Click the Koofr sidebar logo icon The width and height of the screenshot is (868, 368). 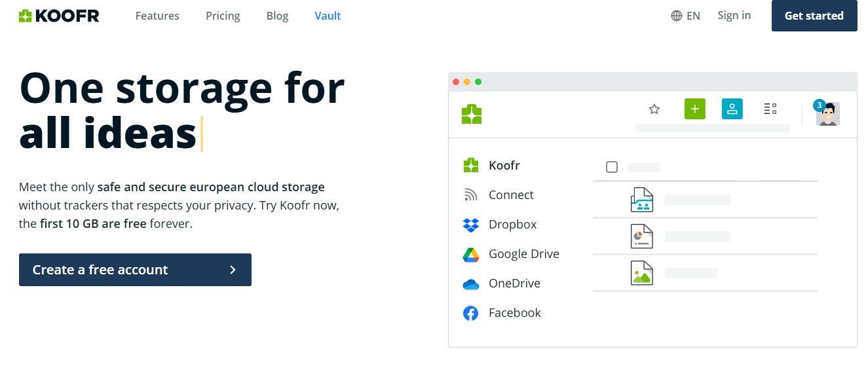tap(471, 166)
